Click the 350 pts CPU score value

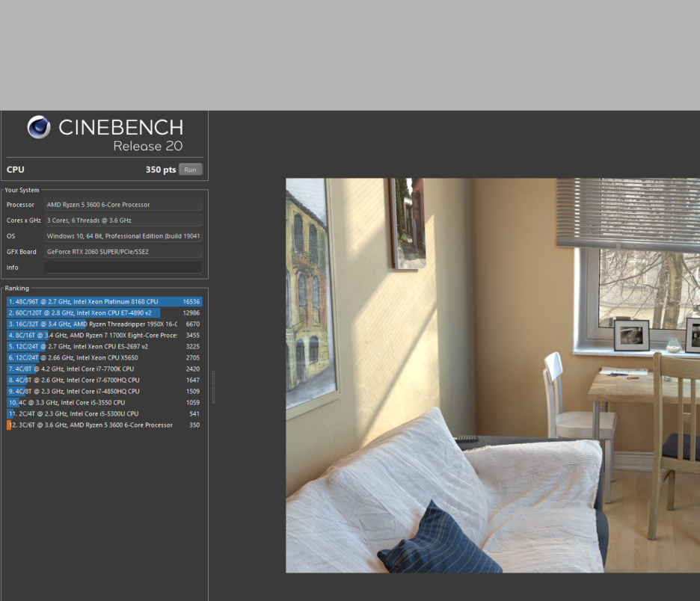tap(161, 170)
